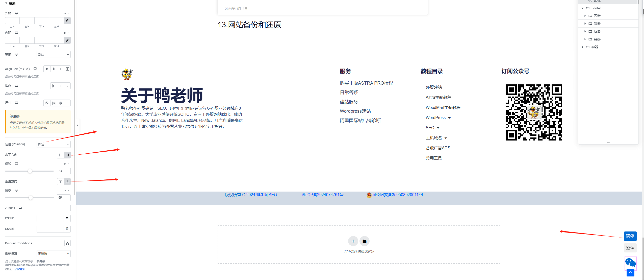Open the responsive device icon next to Z-index
This screenshot has height=280, width=644.
pos(20,208)
